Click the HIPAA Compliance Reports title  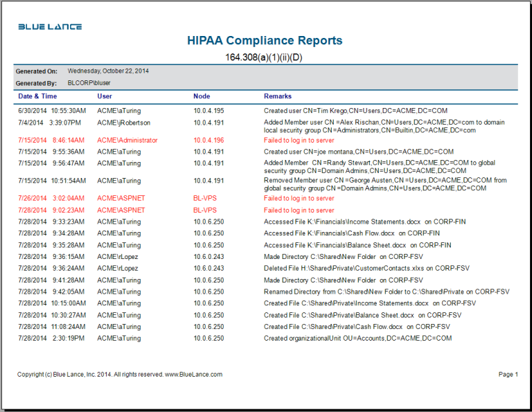[x=265, y=41]
